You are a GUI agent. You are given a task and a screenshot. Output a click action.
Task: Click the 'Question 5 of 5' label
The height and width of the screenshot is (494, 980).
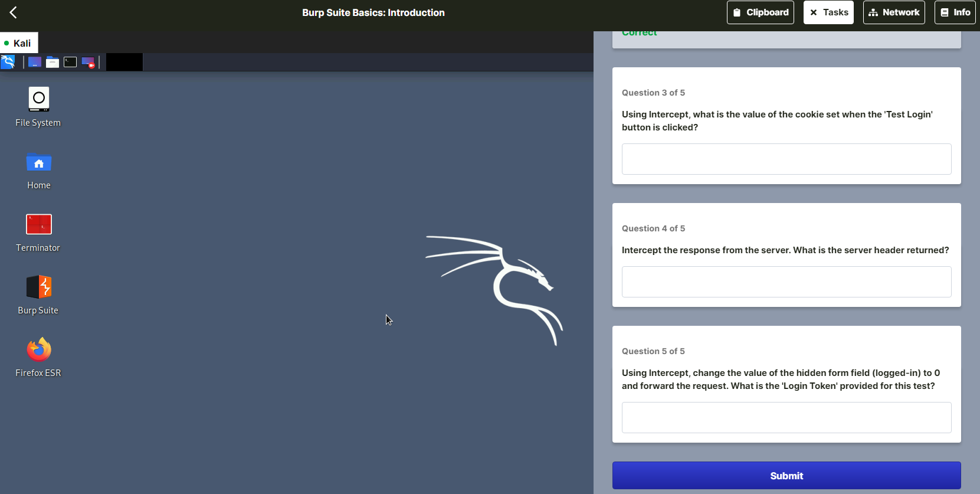click(653, 351)
